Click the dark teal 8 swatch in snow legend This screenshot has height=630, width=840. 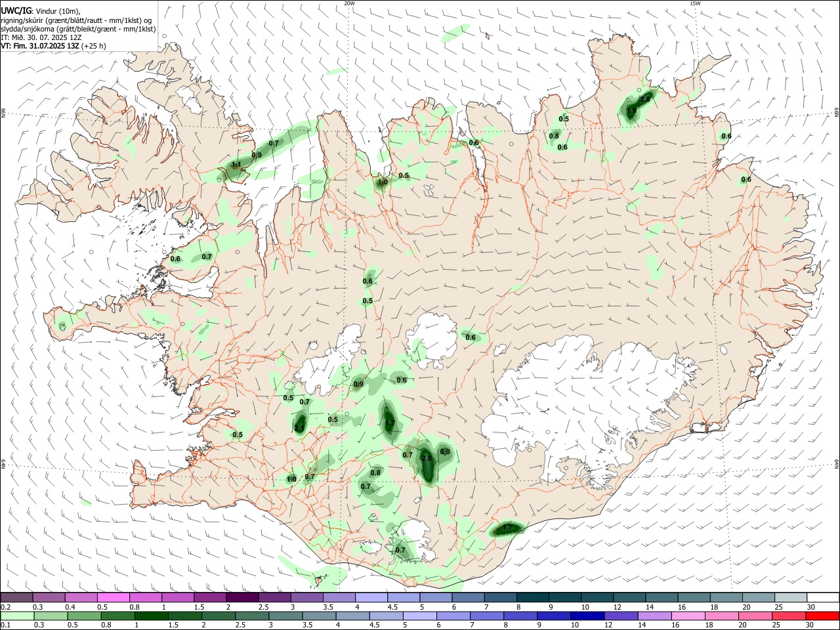(532, 598)
